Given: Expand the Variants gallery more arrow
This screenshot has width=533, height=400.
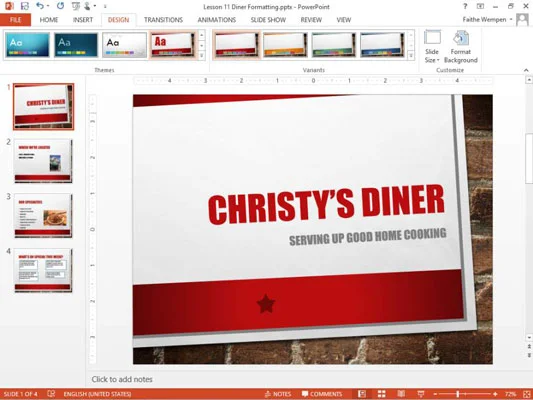Looking at the screenshot, I should click(411, 55).
